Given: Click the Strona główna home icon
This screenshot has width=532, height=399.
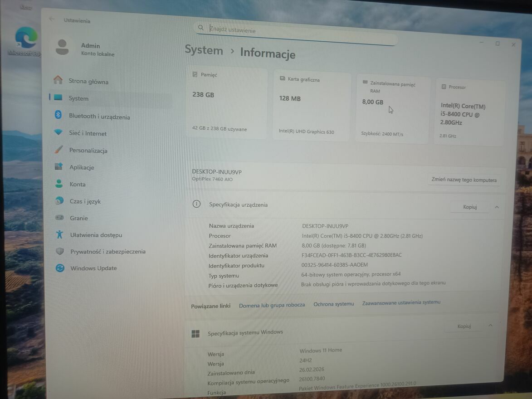Looking at the screenshot, I should [58, 80].
